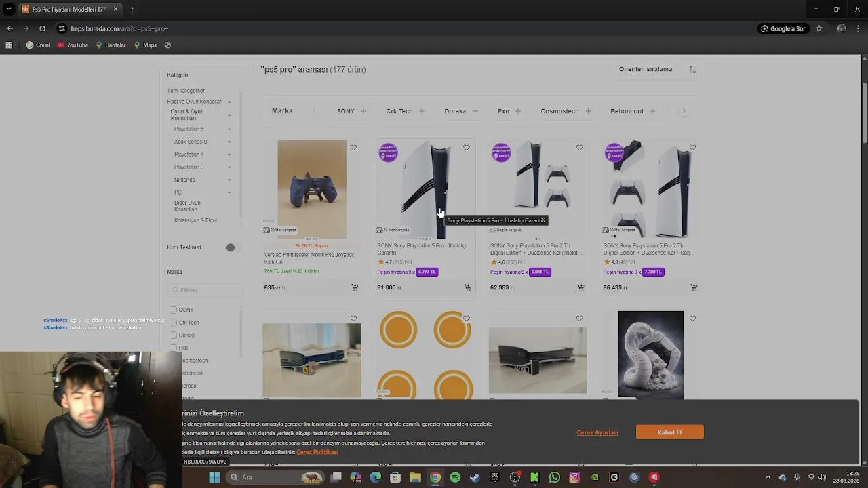Image resolution: width=868 pixels, height=488 pixels.
Task: Click the plus icon on Beboncool chip
Action: (652, 111)
